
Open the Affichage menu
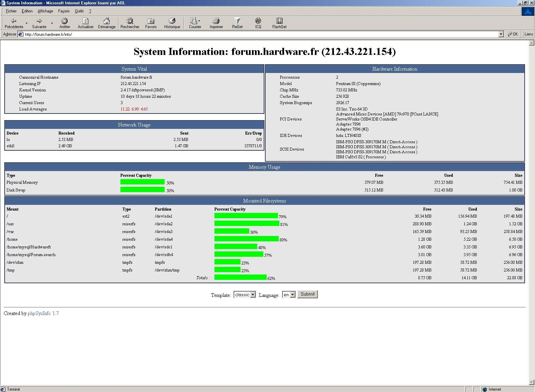pos(45,11)
